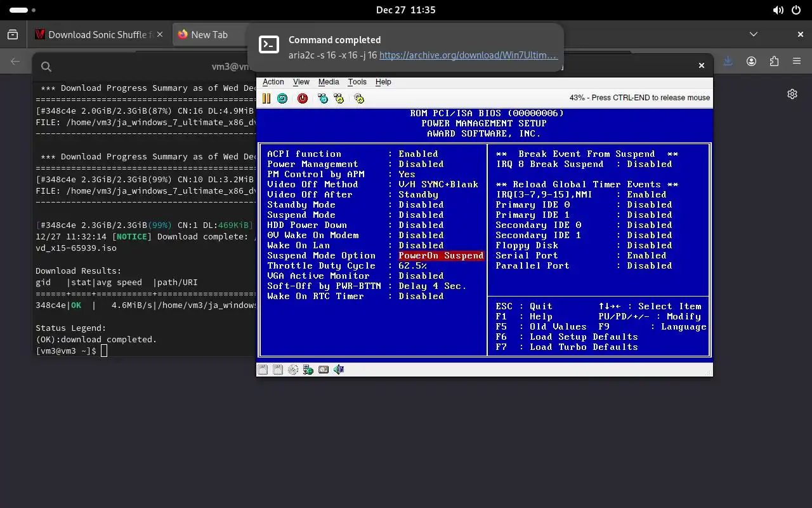The height and width of the screenshot is (508, 812).
Task: Open the clock showing Dec 27 11:35
Action: coord(406,10)
